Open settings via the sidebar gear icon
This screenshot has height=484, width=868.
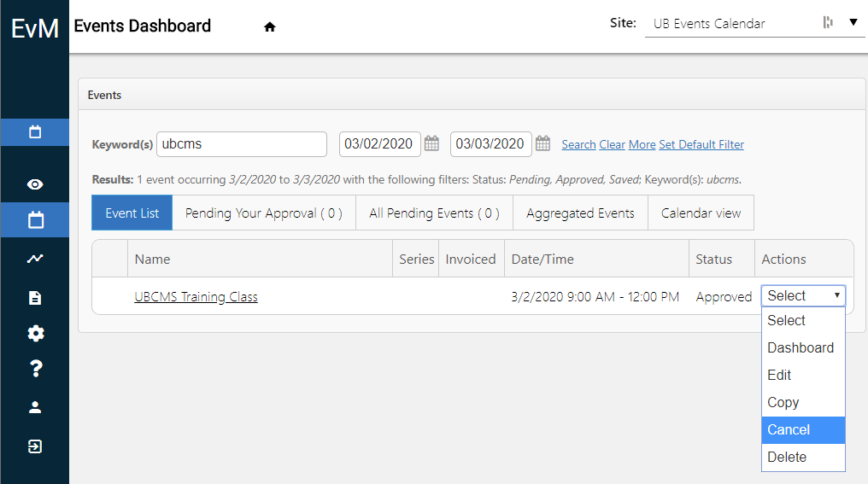tap(35, 333)
